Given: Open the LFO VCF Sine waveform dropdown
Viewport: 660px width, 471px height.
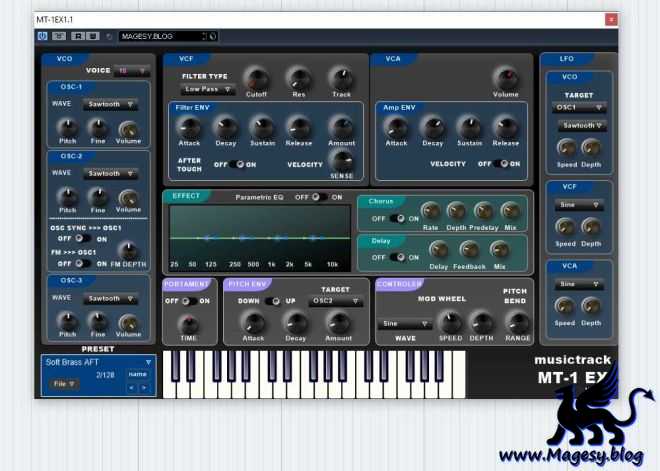Looking at the screenshot, I should pyautogui.click(x=579, y=205).
